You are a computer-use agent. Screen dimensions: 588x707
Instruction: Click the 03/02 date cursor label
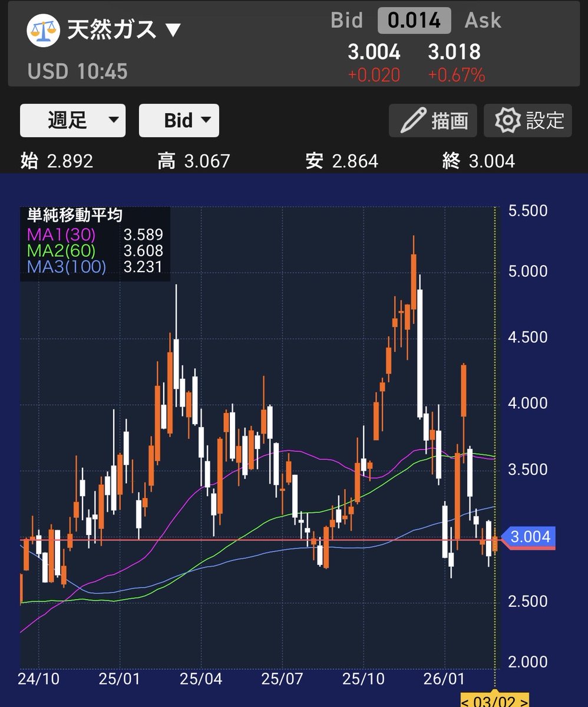click(495, 701)
